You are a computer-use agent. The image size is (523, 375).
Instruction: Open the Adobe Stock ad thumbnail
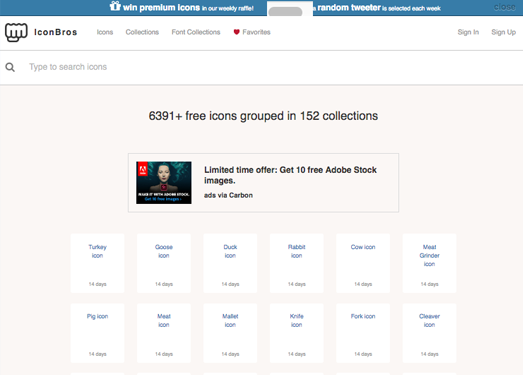pos(164,182)
